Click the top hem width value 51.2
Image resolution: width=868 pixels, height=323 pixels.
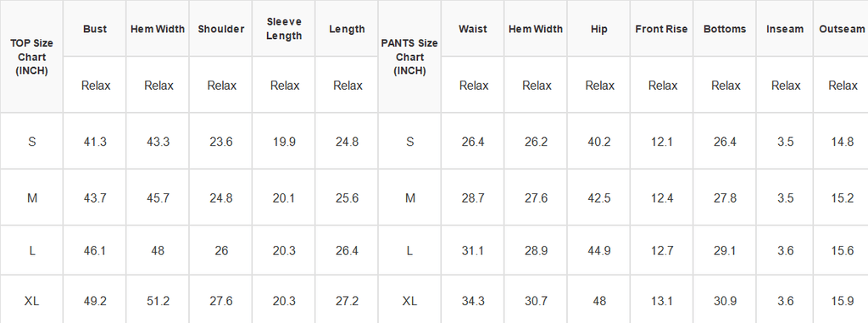[158, 301]
